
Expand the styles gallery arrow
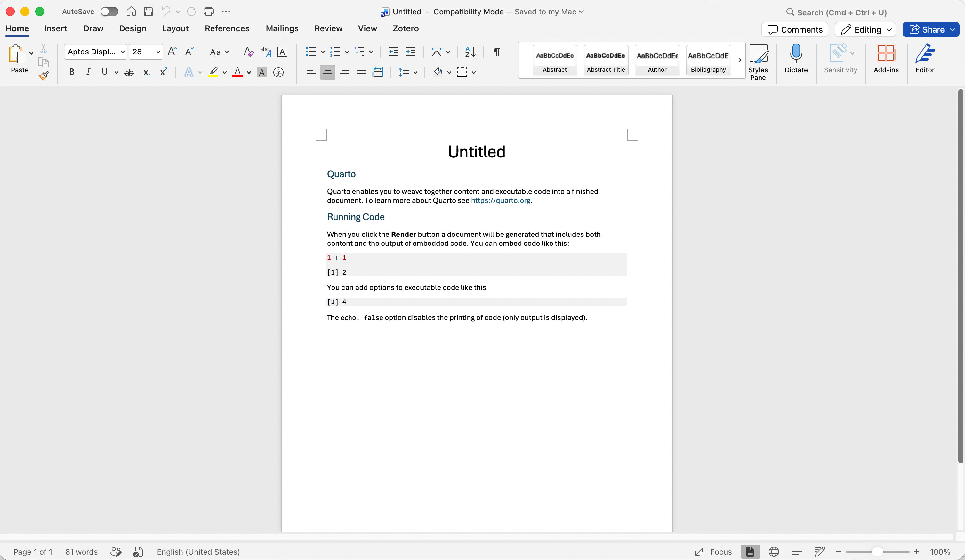(x=740, y=60)
